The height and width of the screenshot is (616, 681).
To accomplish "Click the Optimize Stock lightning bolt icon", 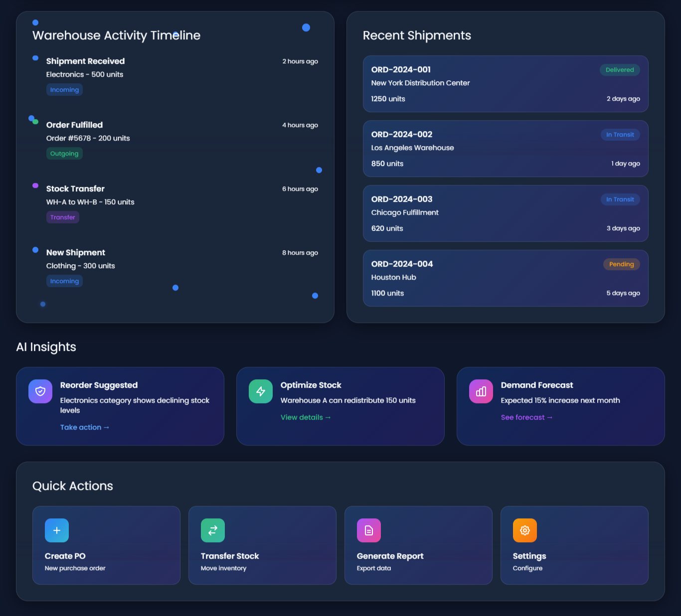I will (261, 391).
